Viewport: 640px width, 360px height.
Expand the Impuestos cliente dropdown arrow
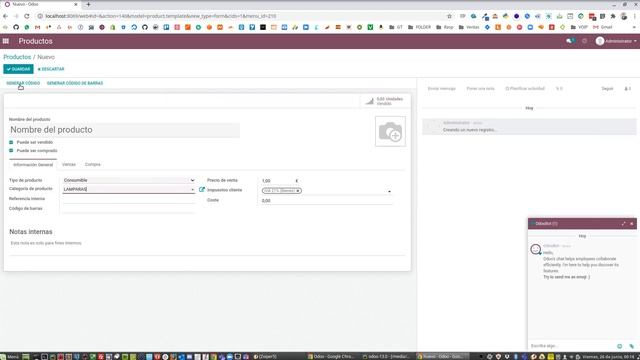(389, 191)
